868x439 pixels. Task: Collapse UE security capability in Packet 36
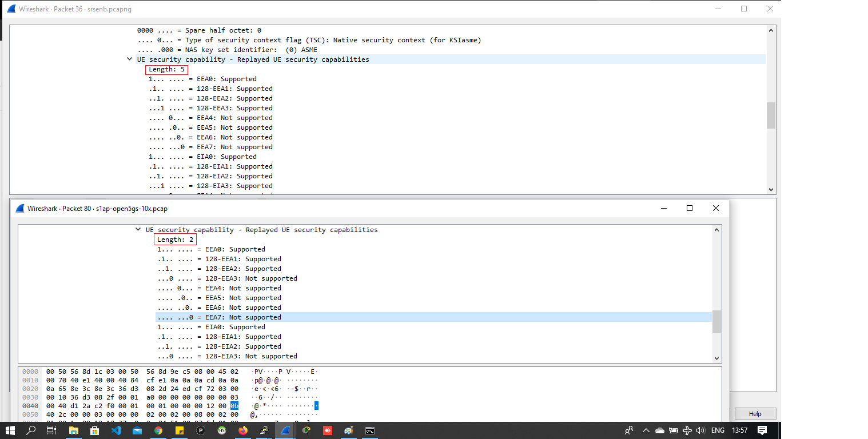pyautogui.click(x=129, y=59)
